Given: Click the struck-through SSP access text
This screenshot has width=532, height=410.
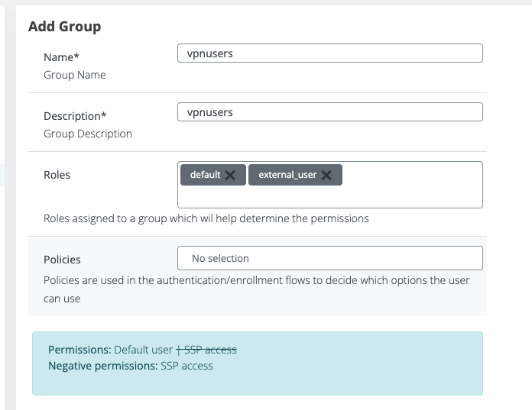Looking at the screenshot, I should point(209,350).
